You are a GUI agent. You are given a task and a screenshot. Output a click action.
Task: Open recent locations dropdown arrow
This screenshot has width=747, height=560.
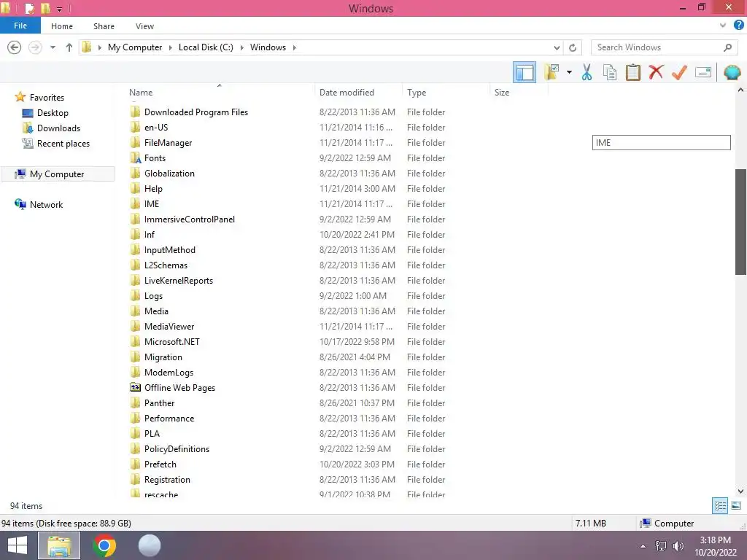point(53,47)
